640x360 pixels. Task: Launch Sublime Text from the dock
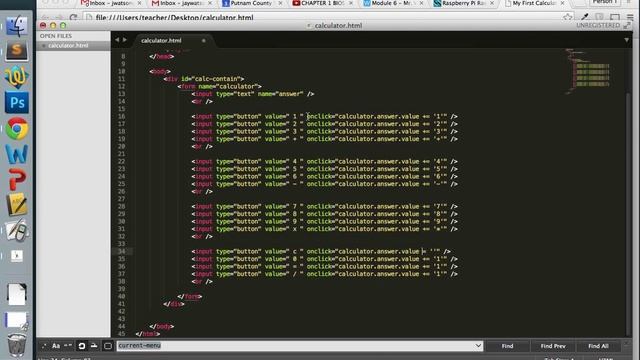[x=16, y=51]
